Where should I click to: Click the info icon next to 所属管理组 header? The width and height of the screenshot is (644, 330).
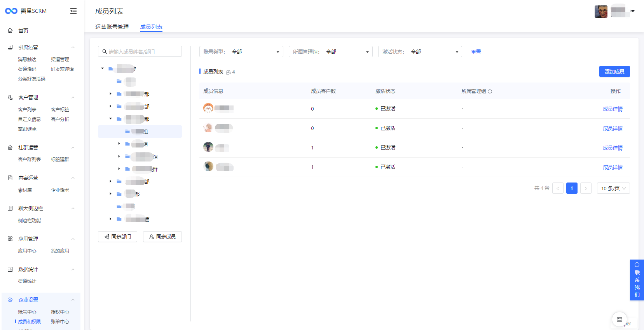point(490,91)
